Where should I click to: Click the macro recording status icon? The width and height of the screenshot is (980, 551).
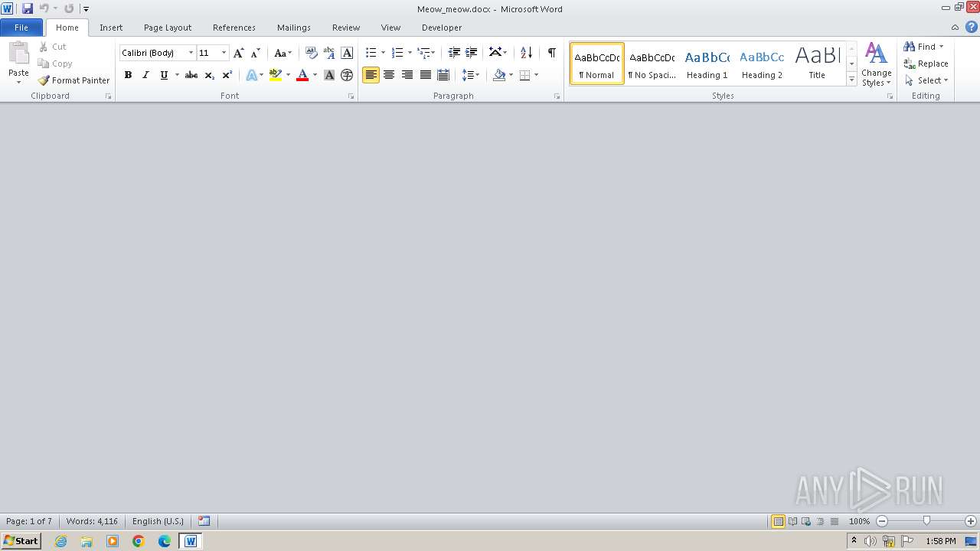click(204, 521)
